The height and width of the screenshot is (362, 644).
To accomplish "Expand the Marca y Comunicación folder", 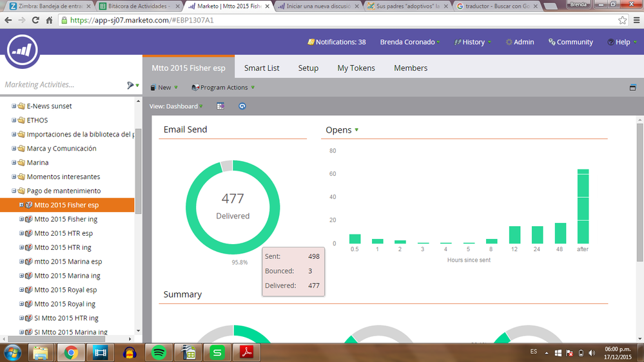I will tap(14, 149).
